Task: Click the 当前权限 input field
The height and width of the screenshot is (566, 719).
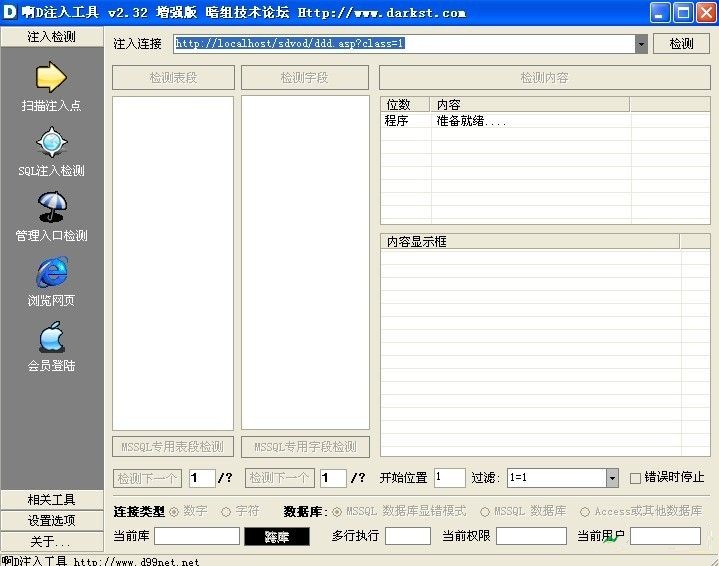Action: [531, 536]
